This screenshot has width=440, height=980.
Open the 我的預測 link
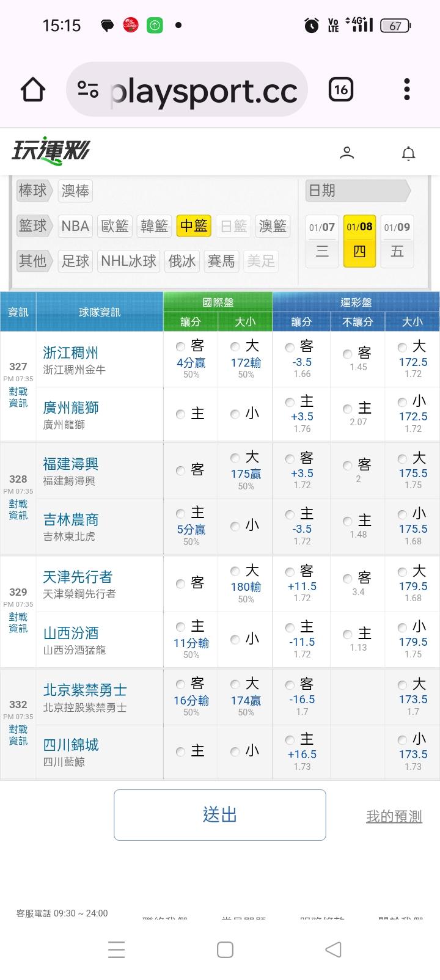(394, 816)
